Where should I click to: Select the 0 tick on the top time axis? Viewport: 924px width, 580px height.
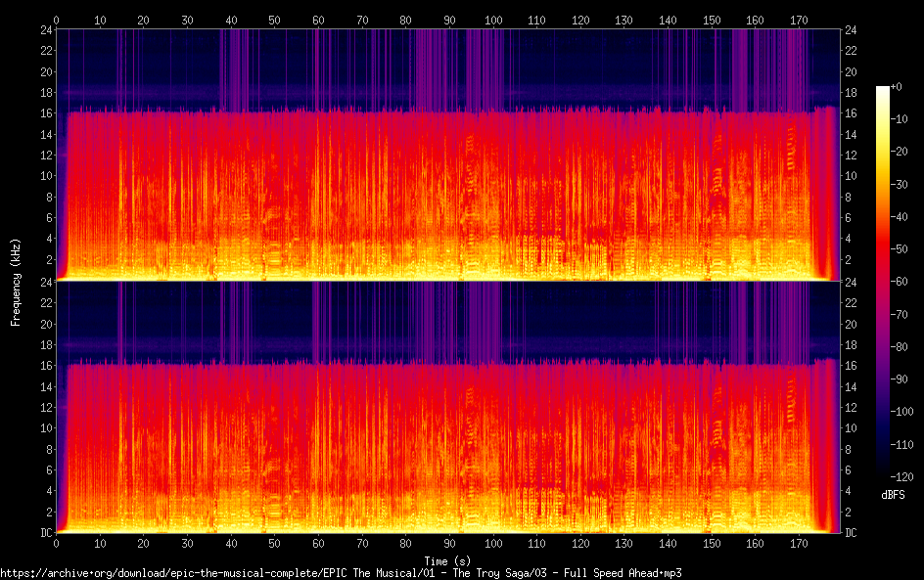[57, 19]
